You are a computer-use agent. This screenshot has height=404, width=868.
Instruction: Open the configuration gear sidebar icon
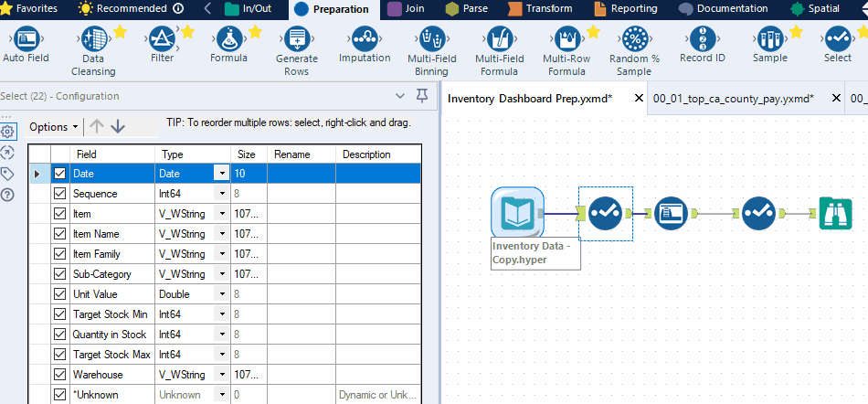point(7,131)
